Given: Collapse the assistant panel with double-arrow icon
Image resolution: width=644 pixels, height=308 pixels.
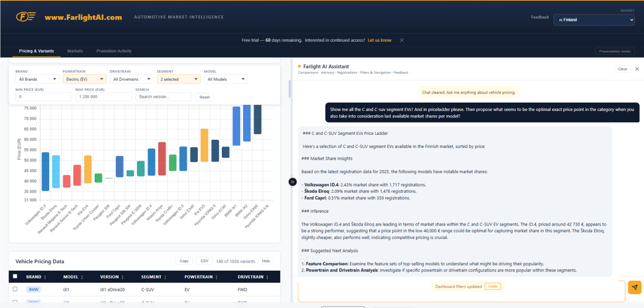Looking at the screenshot, I should (x=292, y=182).
